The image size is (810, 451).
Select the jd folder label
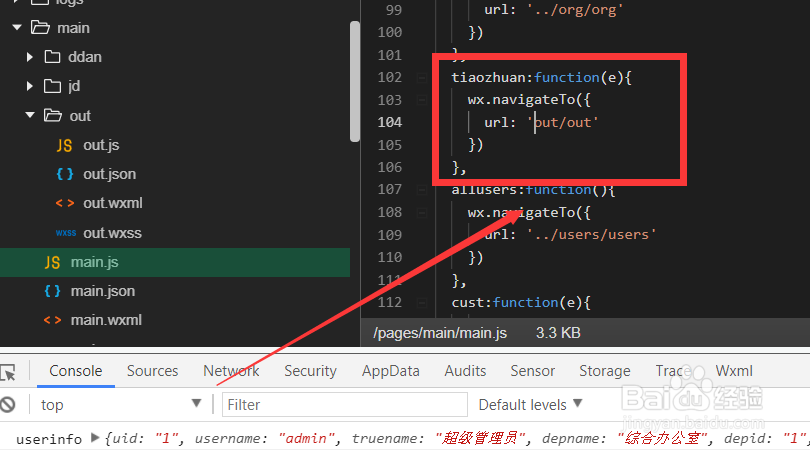tap(74, 86)
